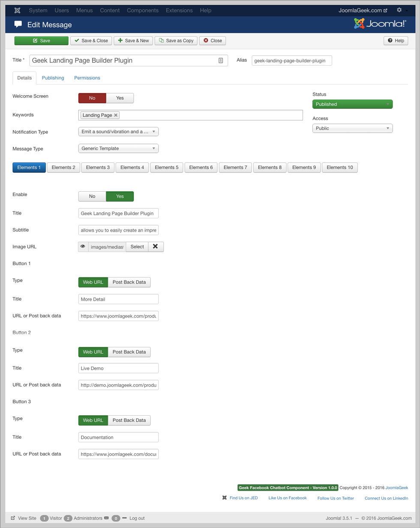Open the Status dropdown showing Published

352,104
